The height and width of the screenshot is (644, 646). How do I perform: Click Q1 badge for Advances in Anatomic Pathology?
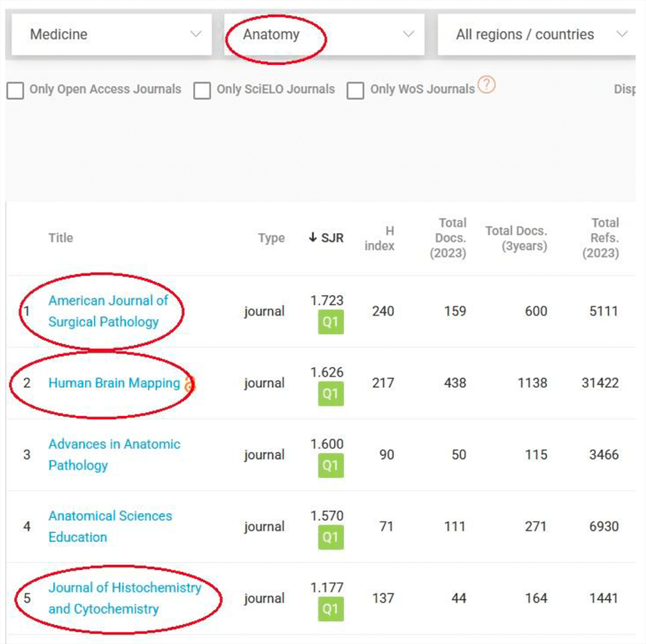pyautogui.click(x=330, y=466)
